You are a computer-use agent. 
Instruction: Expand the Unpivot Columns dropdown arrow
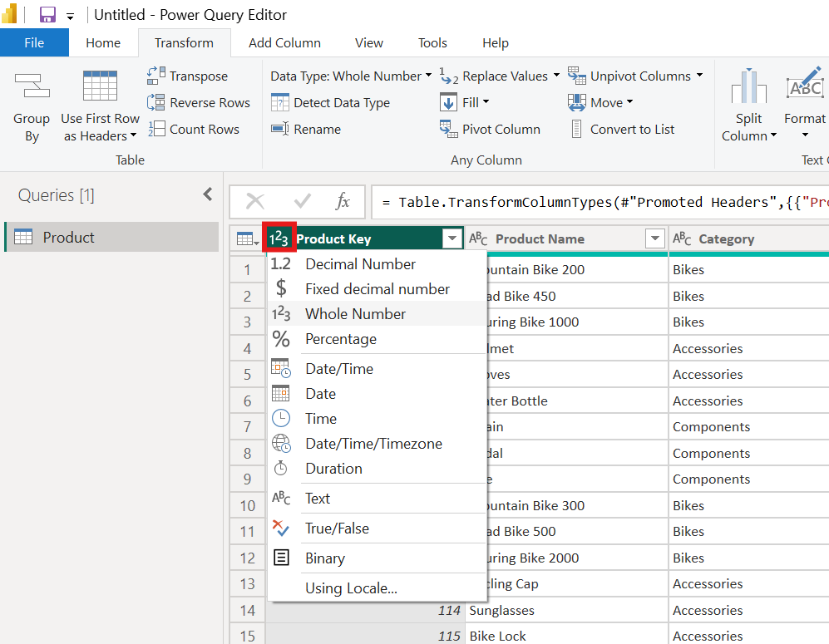coord(699,75)
